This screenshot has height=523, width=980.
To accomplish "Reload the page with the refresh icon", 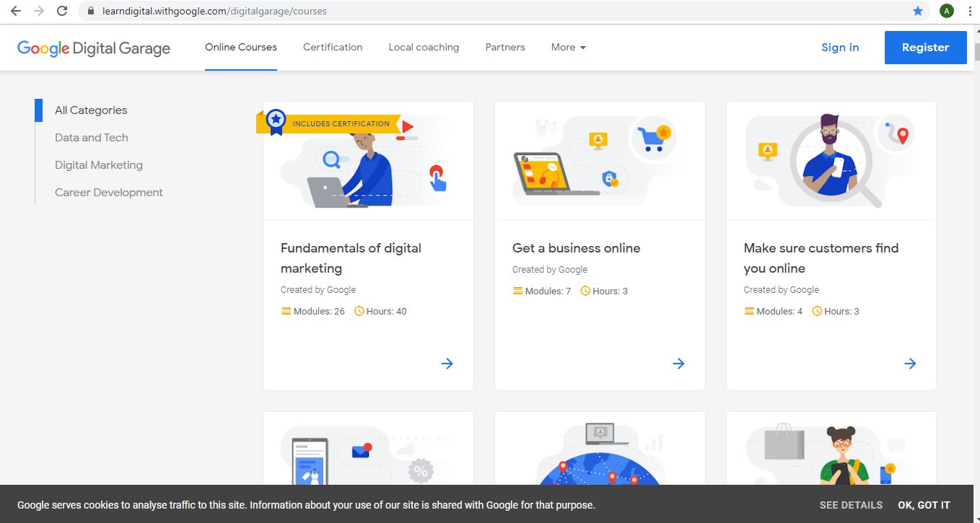I will pos(62,11).
